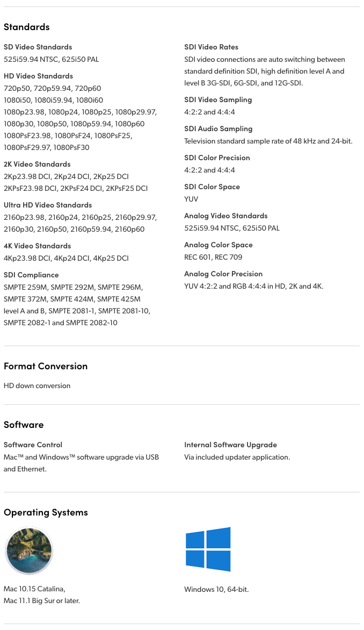
Task: Click the macOS Big Sur icon
Action: click(x=29, y=550)
